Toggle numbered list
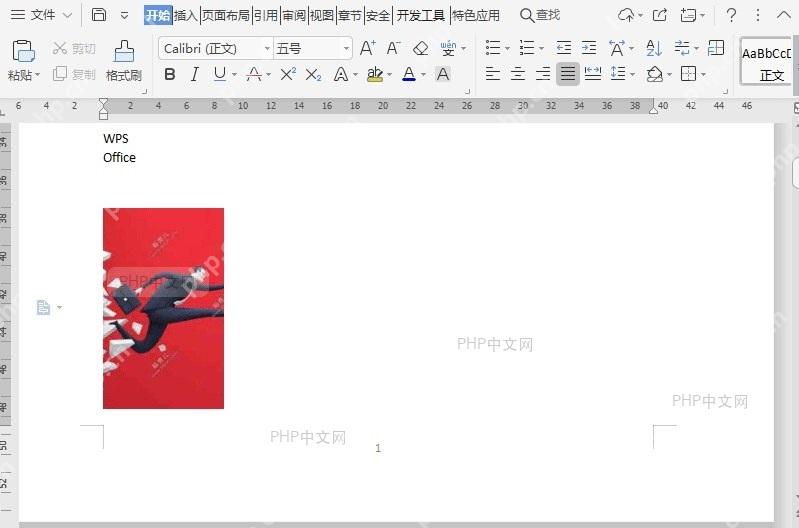Screen dimensions: 799x528 (x=527, y=48)
